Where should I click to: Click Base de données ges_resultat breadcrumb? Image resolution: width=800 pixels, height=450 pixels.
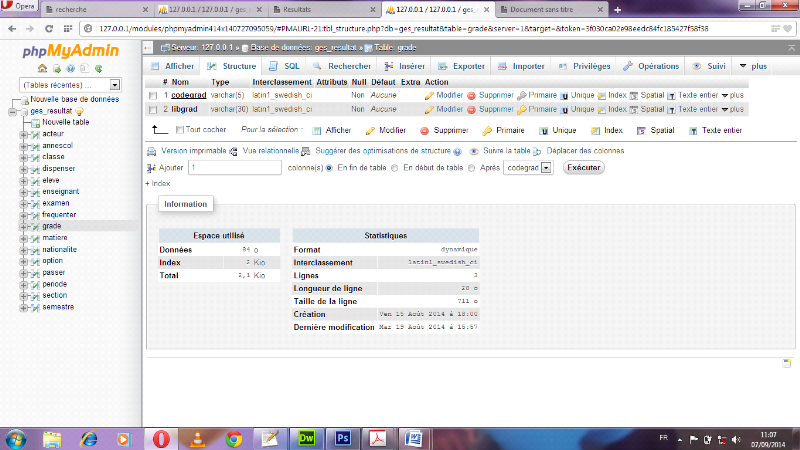303,48
